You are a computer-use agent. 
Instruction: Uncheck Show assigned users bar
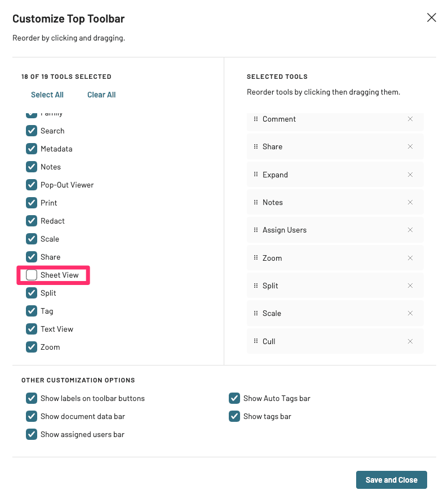click(x=32, y=434)
